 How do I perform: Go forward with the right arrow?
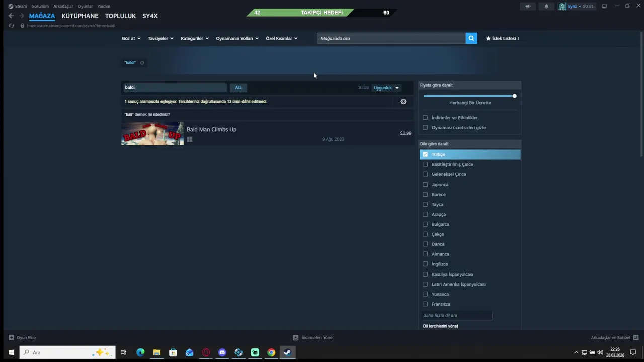[x=22, y=16]
